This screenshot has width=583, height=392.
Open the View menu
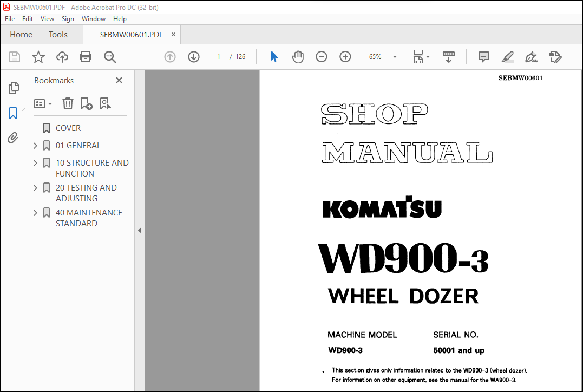[x=47, y=19]
